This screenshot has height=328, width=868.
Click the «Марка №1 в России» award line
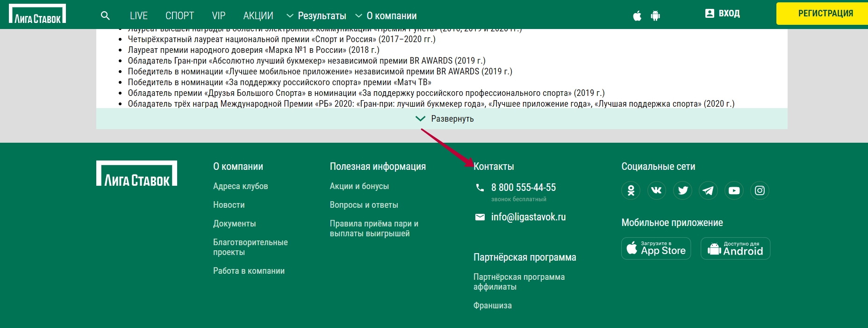[x=254, y=50]
